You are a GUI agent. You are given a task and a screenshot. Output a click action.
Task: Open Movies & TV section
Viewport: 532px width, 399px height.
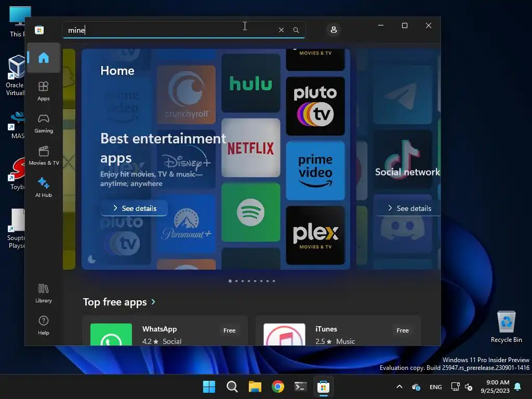click(44, 155)
